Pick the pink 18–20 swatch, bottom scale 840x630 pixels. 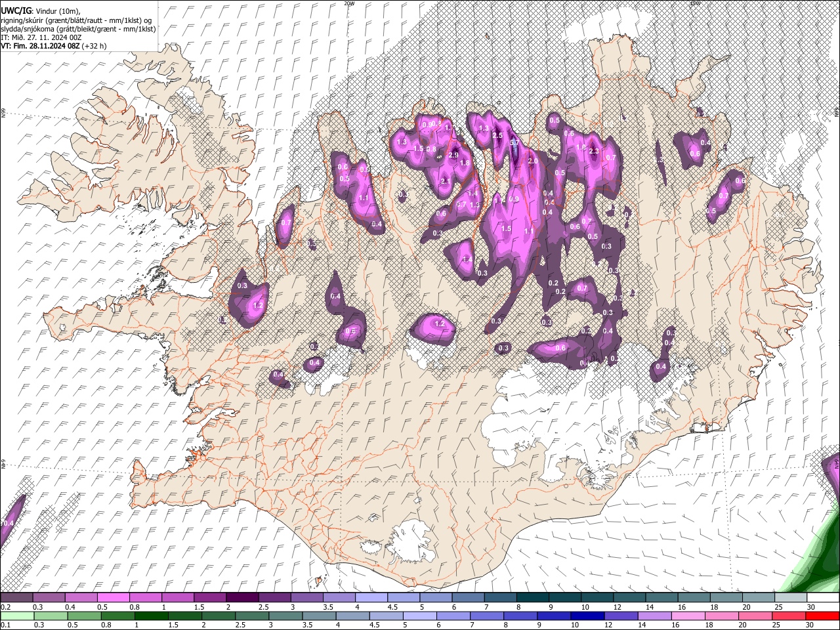(x=721, y=616)
